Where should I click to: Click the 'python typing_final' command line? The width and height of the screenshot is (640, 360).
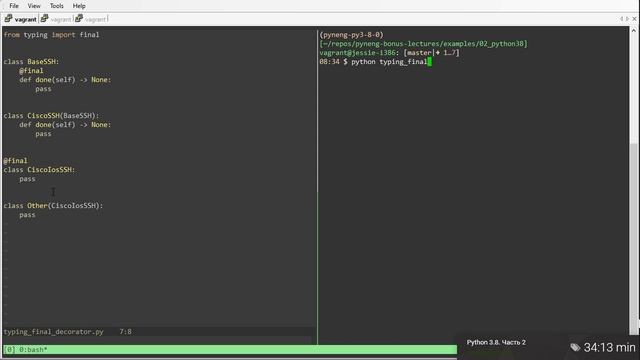pyautogui.click(x=389, y=62)
